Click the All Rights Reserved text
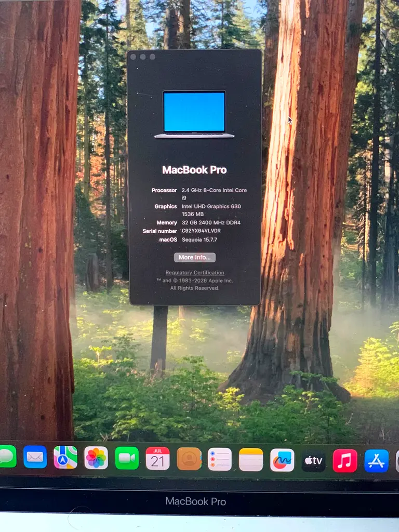Screen dimensions: 399x532 (x=195, y=288)
